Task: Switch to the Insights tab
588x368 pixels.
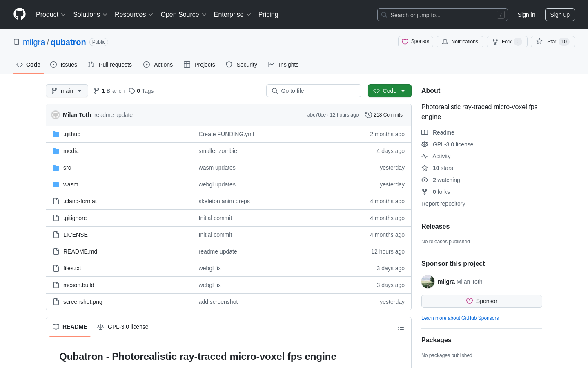Action: pos(283,65)
